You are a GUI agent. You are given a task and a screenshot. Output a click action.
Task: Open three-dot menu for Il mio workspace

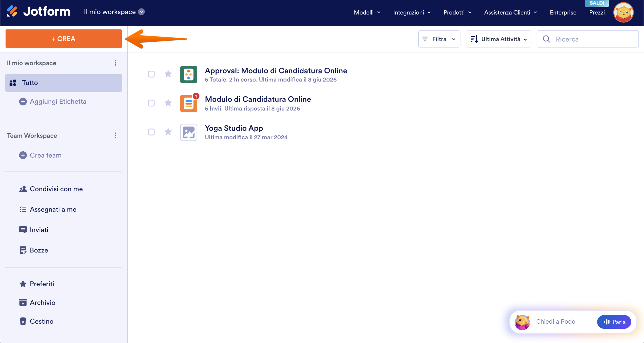point(115,63)
